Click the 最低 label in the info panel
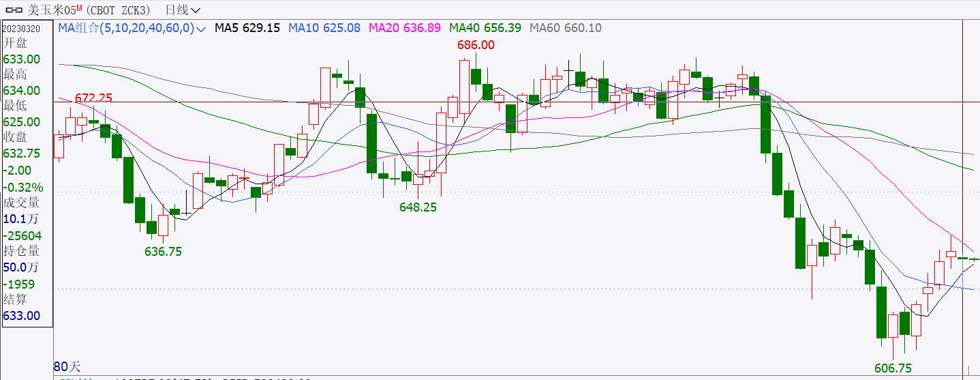Image resolution: width=980 pixels, height=380 pixels. (16, 106)
